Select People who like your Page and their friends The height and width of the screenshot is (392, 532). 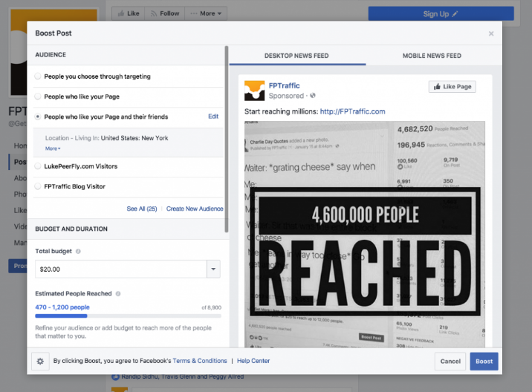click(x=38, y=117)
